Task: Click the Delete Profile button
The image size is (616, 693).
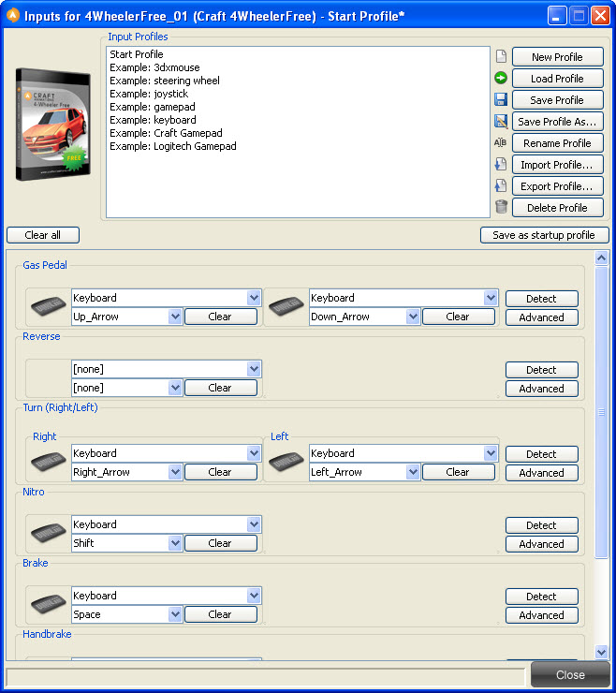Action: coord(558,208)
